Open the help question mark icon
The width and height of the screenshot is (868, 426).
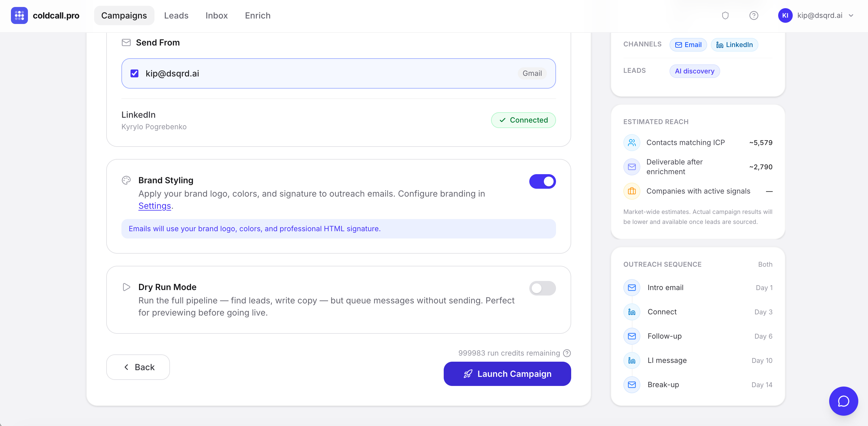[754, 15]
